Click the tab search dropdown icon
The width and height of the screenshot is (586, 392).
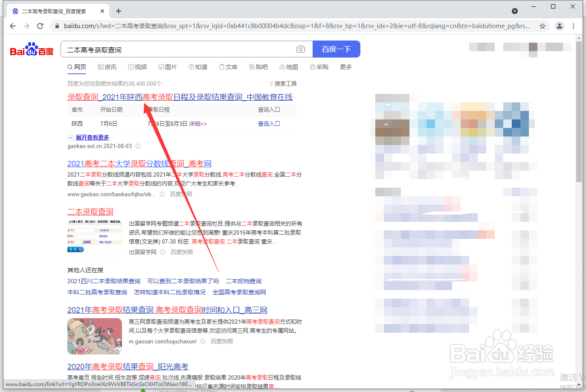click(515, 11)
